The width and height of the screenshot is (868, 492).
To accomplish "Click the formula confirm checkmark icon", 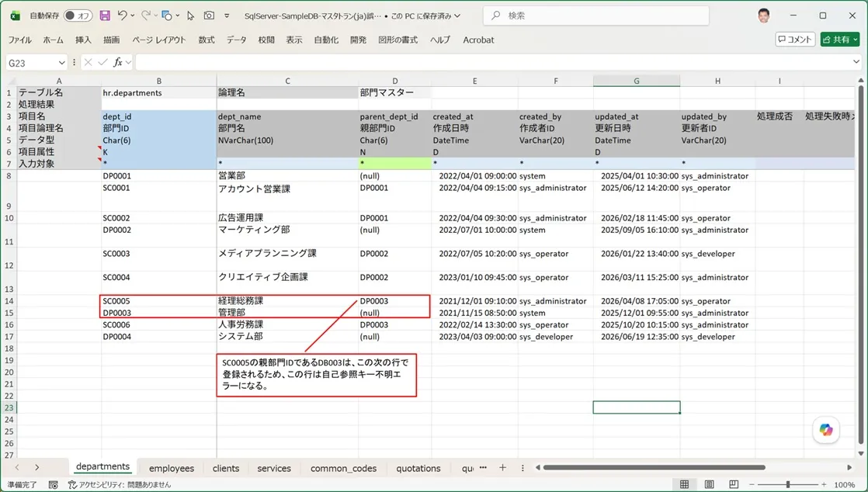I will click(102, 63).
